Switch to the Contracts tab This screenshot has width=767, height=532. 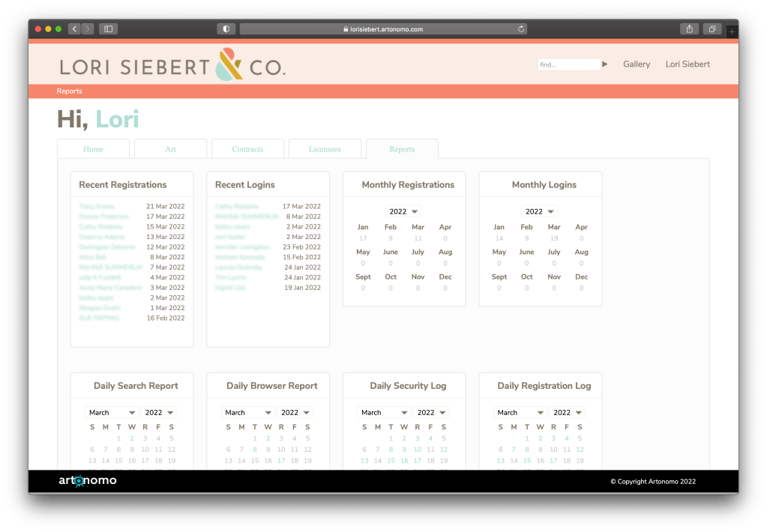[247, 149]
